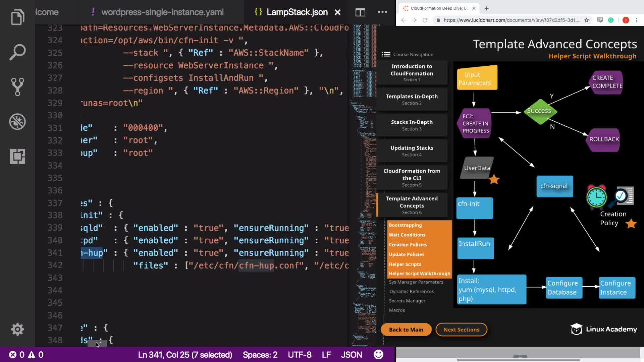Open the Manage gear icon
This screenshot has width=644, height=362.
coord(17,329)
